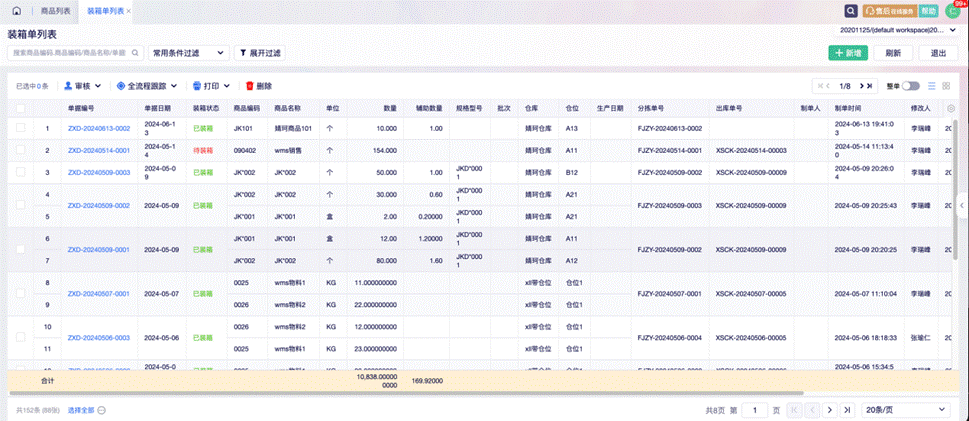This screenshot has height=421, width=969.
Task: Click the wms销售 product name cell
Action: [x=288, y=150]
